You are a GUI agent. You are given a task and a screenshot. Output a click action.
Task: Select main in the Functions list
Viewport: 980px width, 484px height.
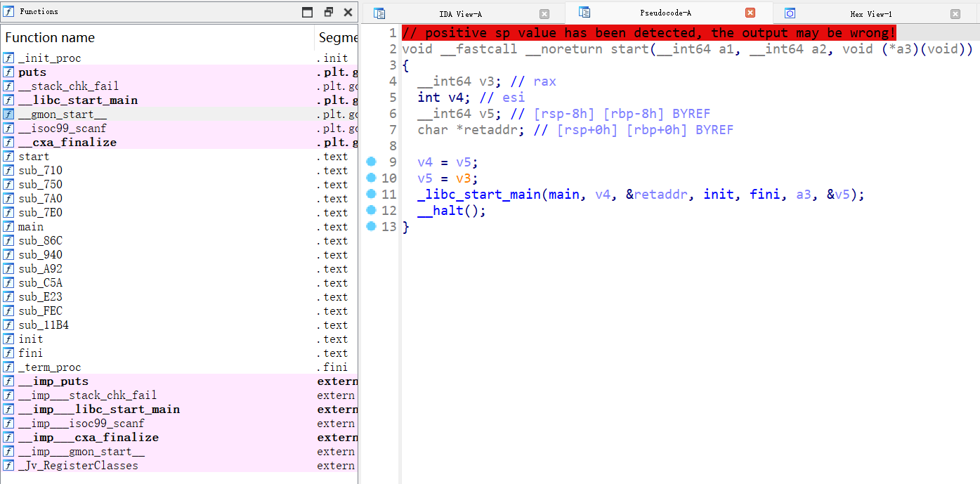[x=30, y=226]
